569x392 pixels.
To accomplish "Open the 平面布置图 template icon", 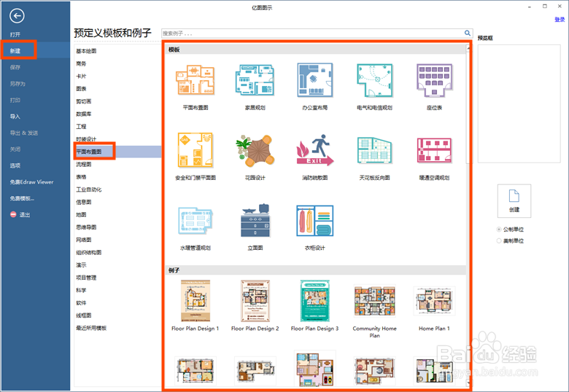I will 196,79.
